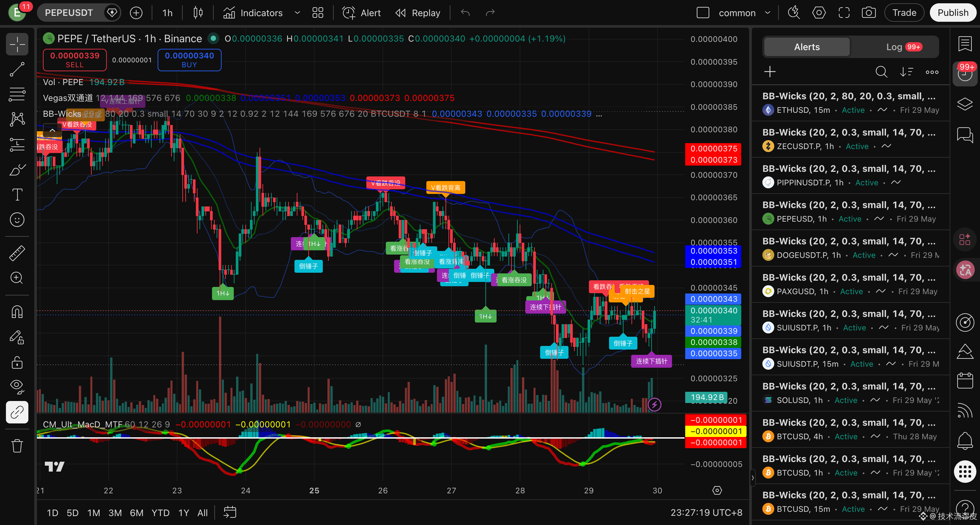Select the brush drawing tool
980x525 pixels.
point(17,170)
